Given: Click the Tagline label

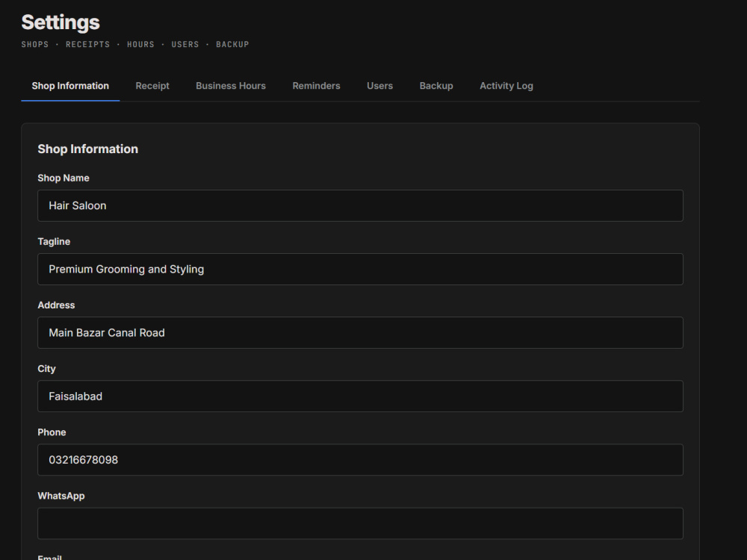Looking at the screenshot, I should pyautogui.click(x=54, y=241).
